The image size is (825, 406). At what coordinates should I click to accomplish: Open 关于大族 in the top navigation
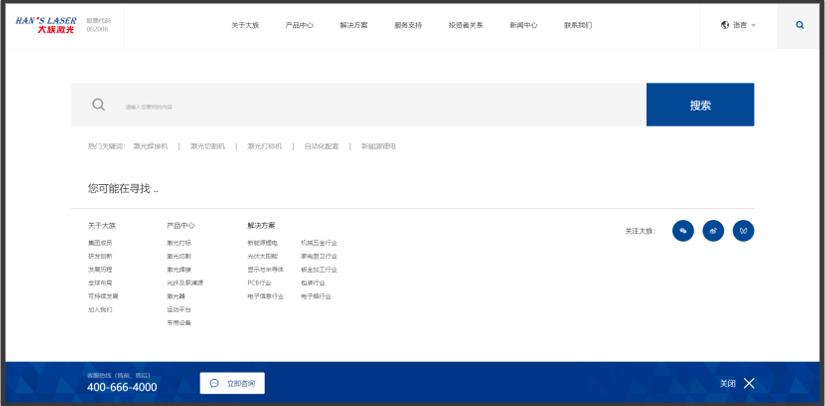245,25
